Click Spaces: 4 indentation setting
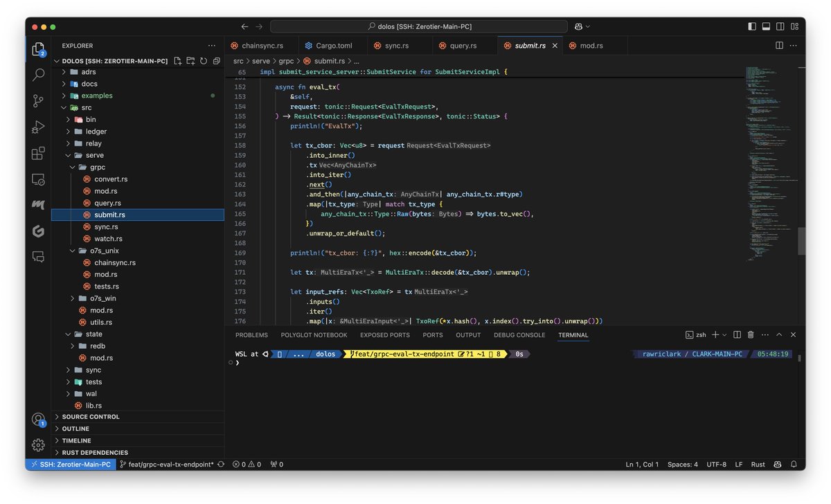The image size is (831, 504). coord(683,464)
